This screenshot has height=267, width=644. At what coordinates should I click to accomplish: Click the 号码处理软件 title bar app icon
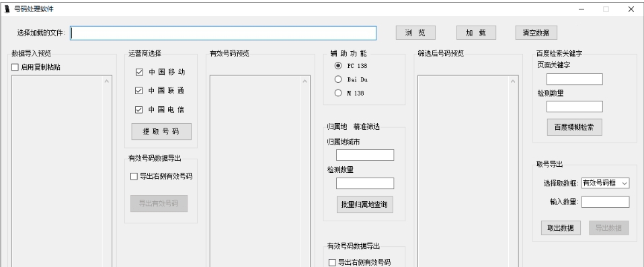click(7, 9)
